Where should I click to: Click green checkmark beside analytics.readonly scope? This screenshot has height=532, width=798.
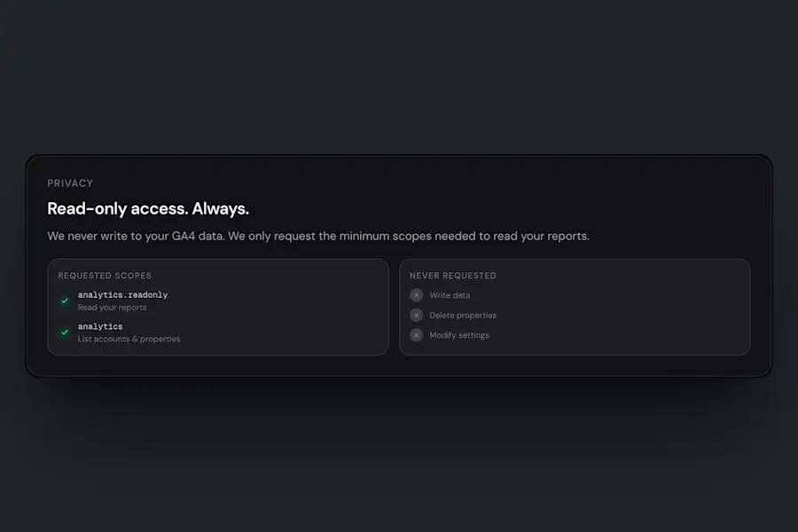pyautogui.click(x=65, y=301)
